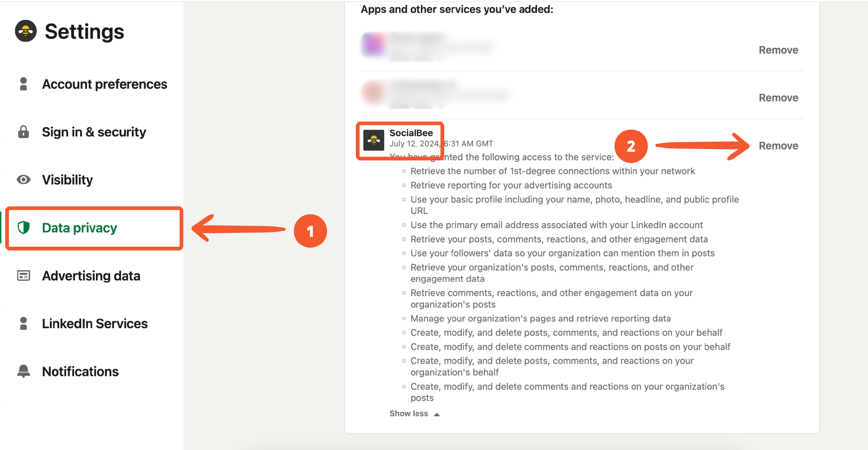The image size is (868, 450).
Task: Click the Advertising data newspaper icon
Action: (24, 276)
